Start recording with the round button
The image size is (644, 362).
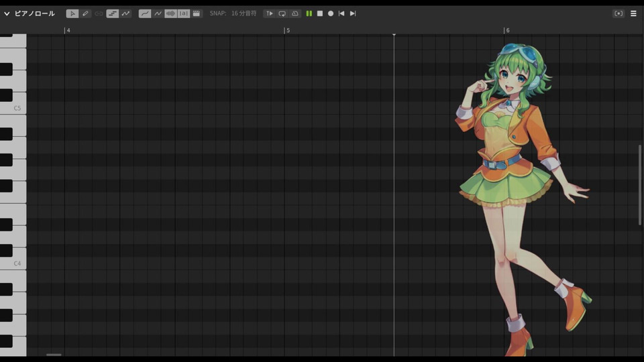331,13
